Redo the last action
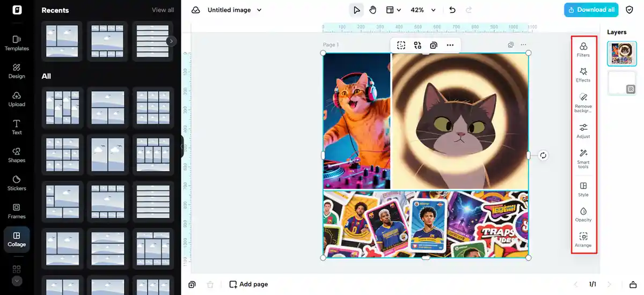This screenshot has height=295, width=644. point(469,10)
